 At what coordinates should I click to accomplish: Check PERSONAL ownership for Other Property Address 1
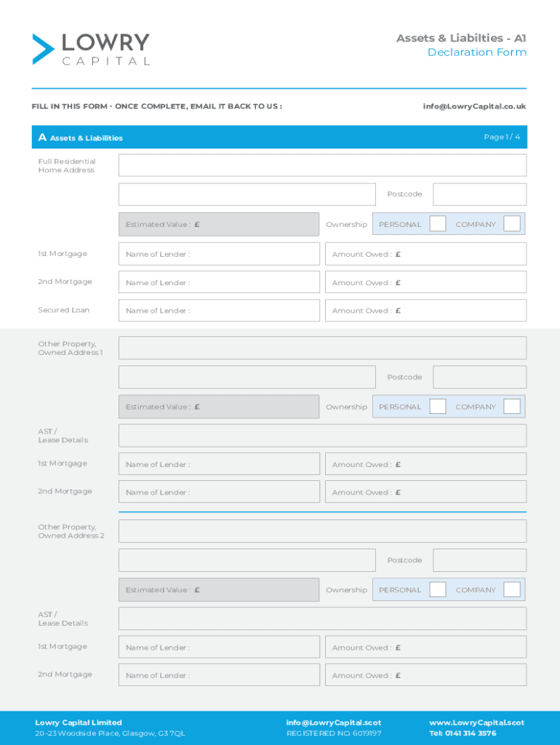(x=437, y=407)
